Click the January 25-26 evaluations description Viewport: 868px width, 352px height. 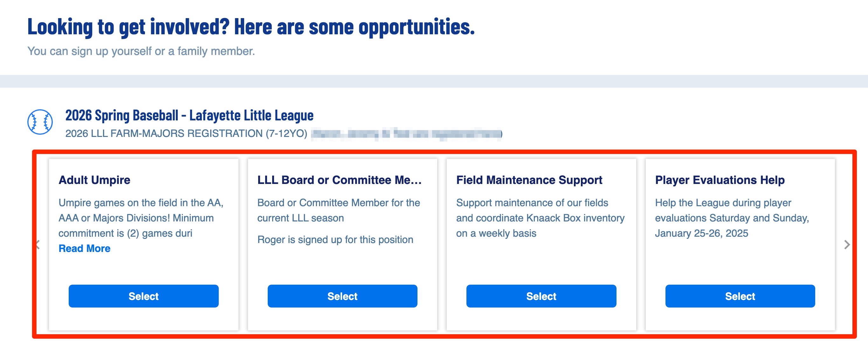click(732, 218)
